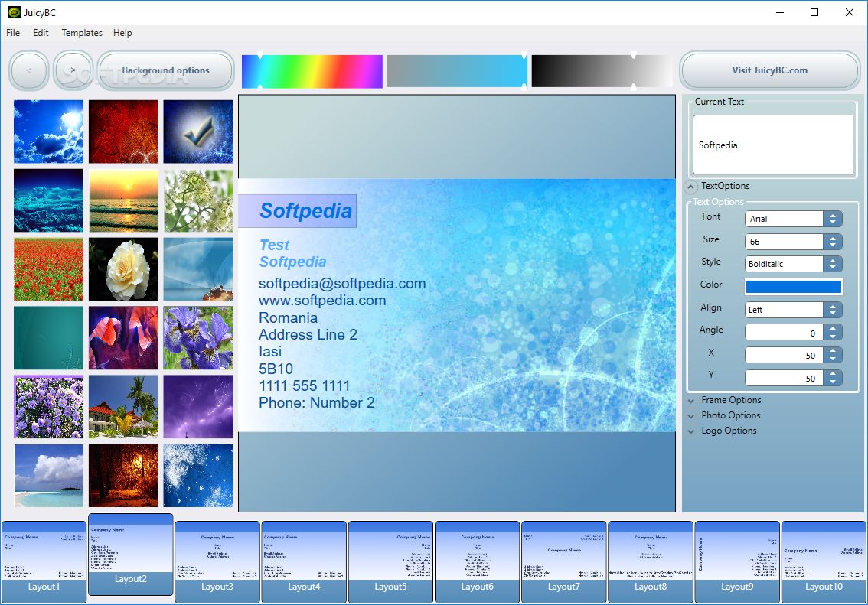The width and height of the screenshot is (868, 605).
Task: Click the next background page arrow button
Action: click(x=73, y=71)
